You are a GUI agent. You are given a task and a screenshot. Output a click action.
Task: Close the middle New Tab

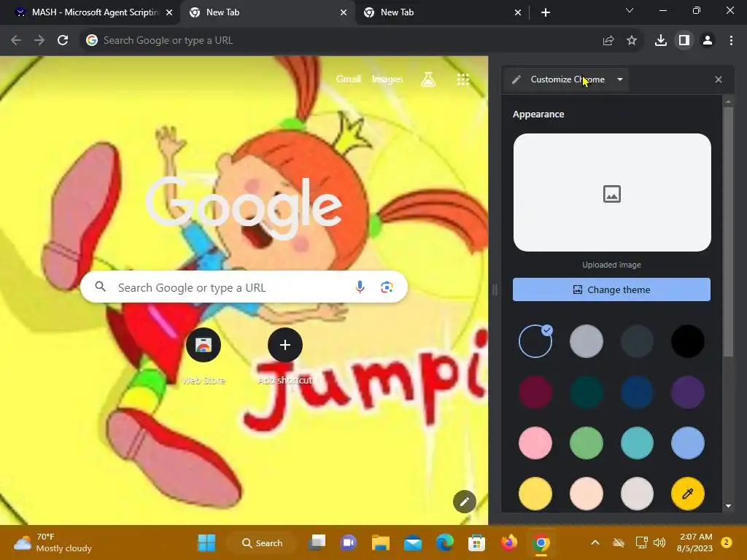pos(344,13)
